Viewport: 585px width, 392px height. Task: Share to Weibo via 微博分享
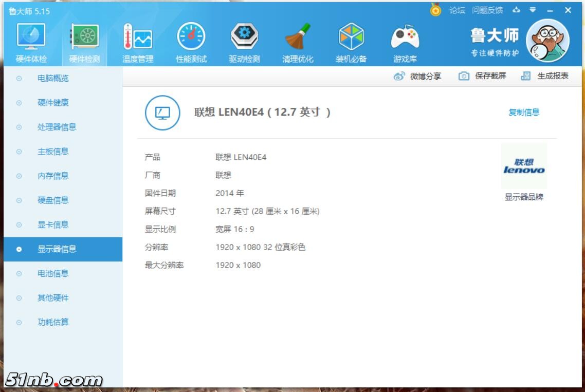coord(417,76)
